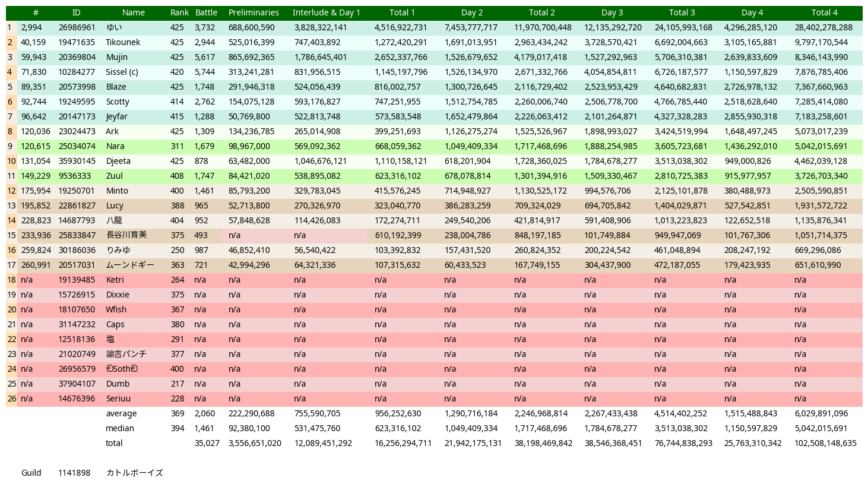Click Battle value 1,461 in Minto row
This screenshot has width=868, height=487.
204,191
